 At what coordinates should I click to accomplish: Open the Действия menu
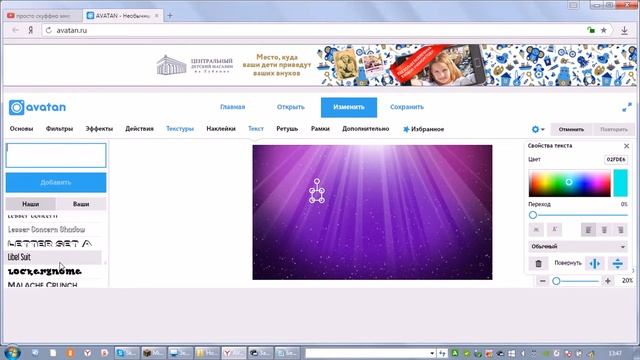click(x=139, y=129)
